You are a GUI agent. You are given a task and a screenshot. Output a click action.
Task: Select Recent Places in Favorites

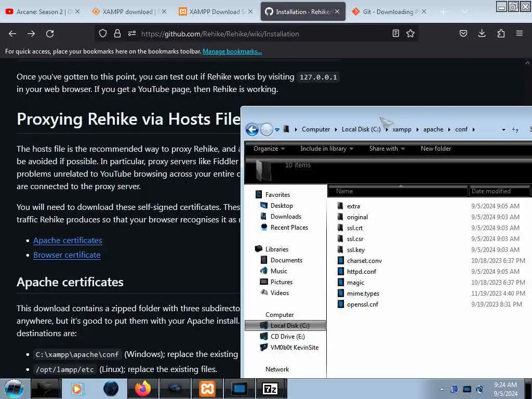(x=289, y=228)
